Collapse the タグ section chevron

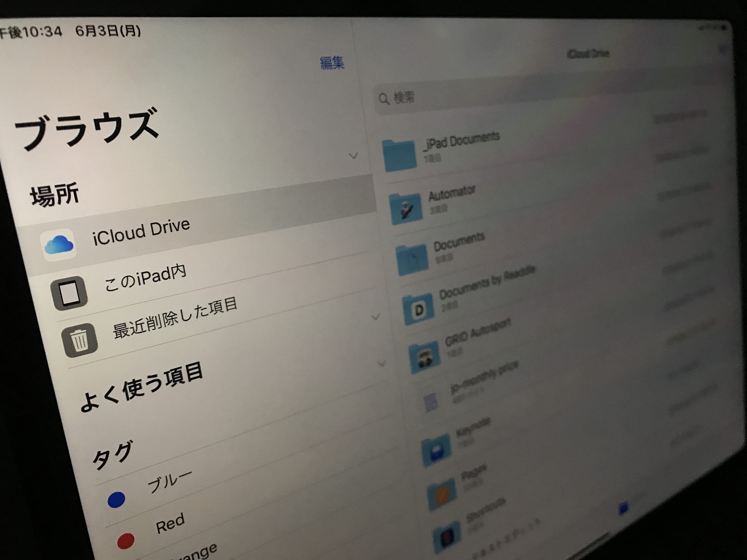point(382,363)
